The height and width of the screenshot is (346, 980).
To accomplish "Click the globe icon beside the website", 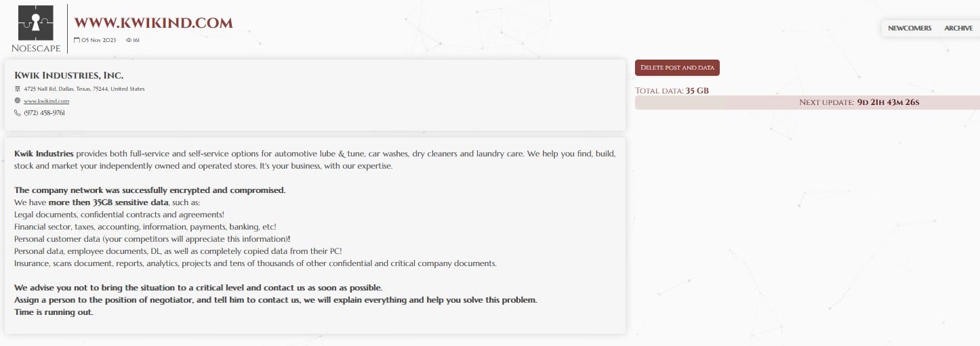I will click(18, 101).
